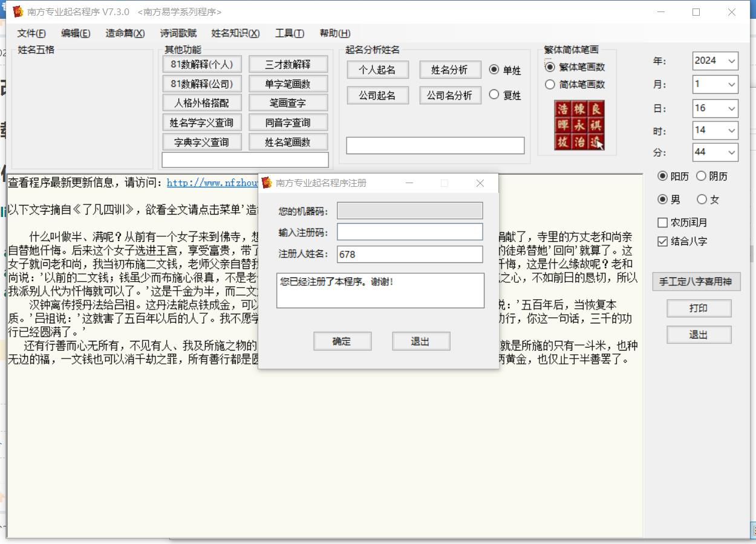Open the nfzhou website link

pyautogui.click(x=212, y=183)
